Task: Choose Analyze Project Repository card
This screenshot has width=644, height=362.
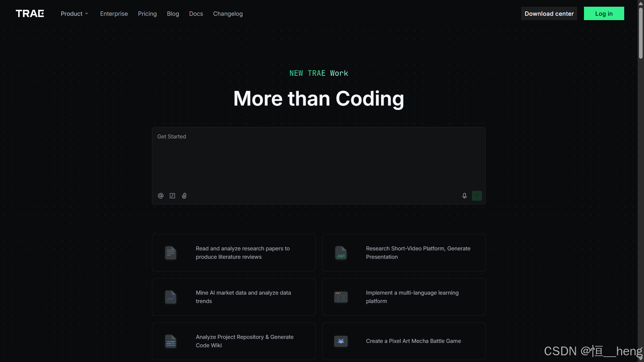Action: click(234, 341)
